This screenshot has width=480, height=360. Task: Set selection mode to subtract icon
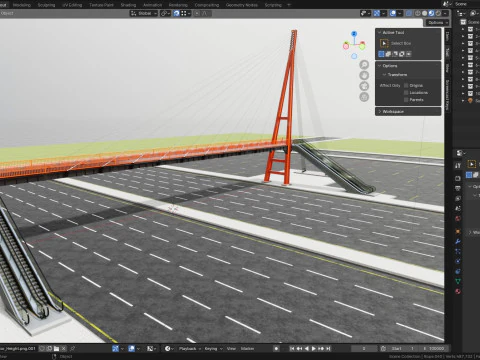pos(395,54)
